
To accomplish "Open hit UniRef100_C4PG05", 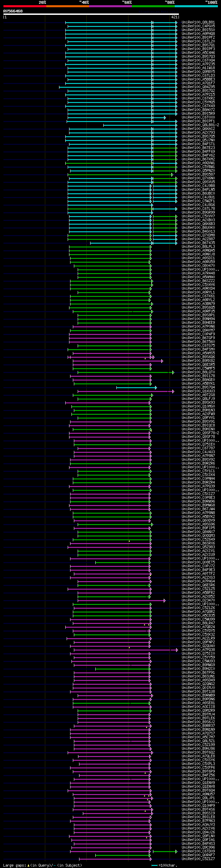I will [x=198, y=26].
